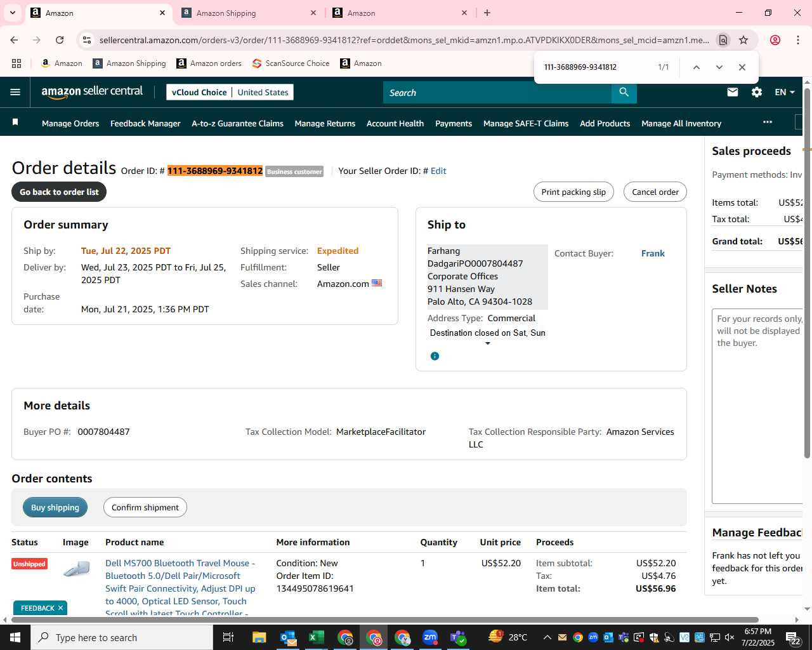Click the browser back arrow
The height and width of the screenshot is (650, 812).
(x=14, y=40)
